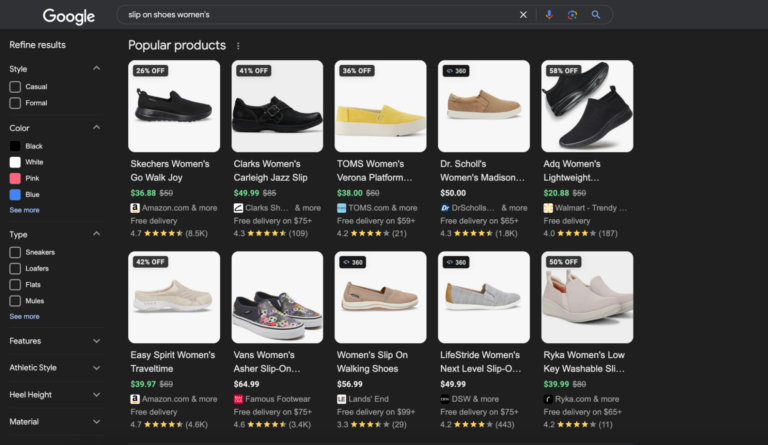Click the $64.99 price on Vans listing
Viewport: 768px width, 445px height.
[x=246, y=384]
